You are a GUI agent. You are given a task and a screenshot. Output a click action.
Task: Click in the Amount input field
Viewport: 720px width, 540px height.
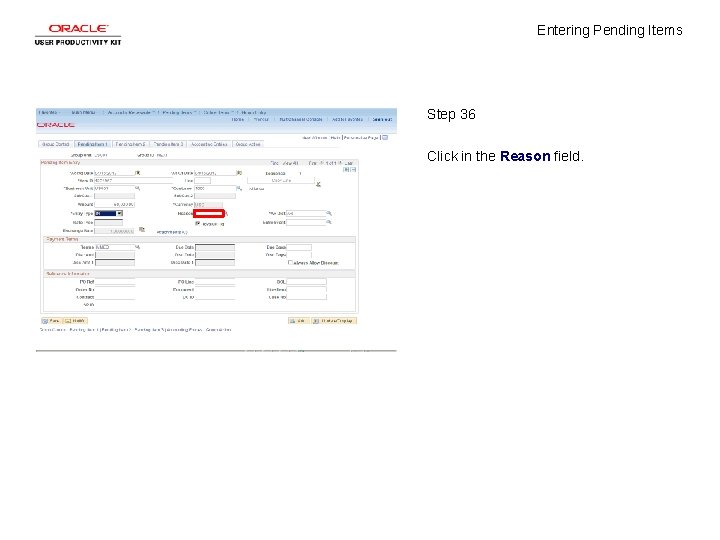tap(115, 204)
